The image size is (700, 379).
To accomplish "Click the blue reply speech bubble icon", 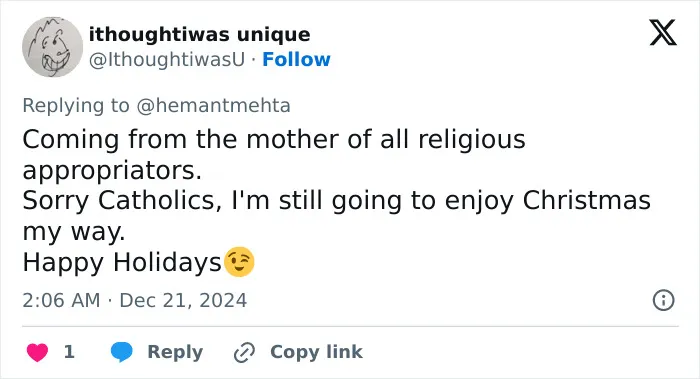I will (121, 352).
